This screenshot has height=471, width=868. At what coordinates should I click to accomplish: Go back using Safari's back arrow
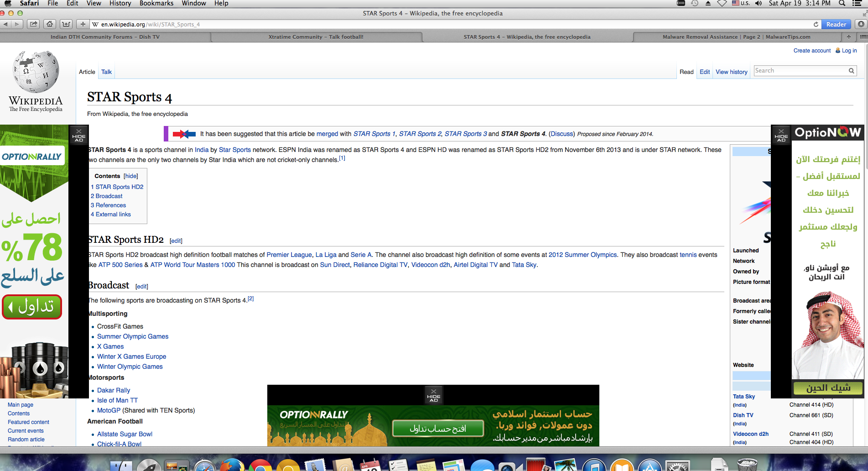[x=5, y=24]
